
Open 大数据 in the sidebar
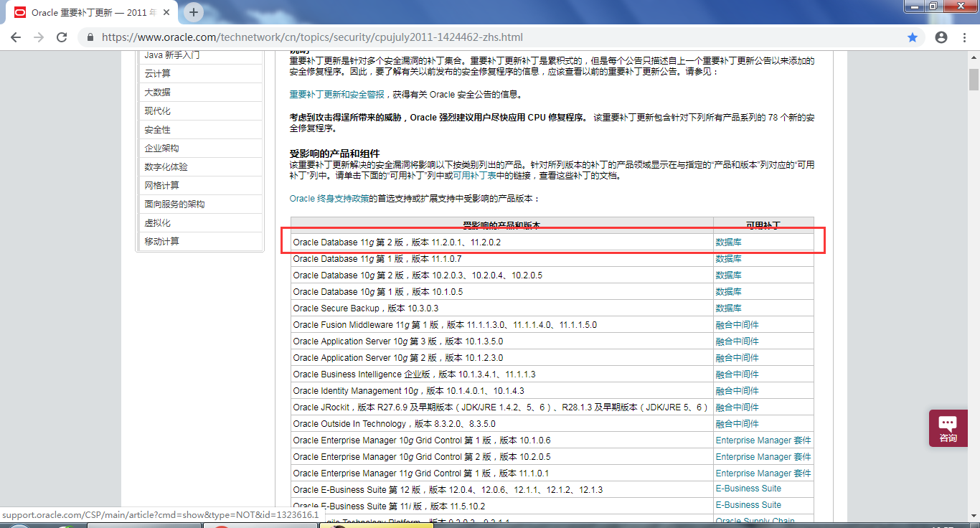click(x=157, y=92)
